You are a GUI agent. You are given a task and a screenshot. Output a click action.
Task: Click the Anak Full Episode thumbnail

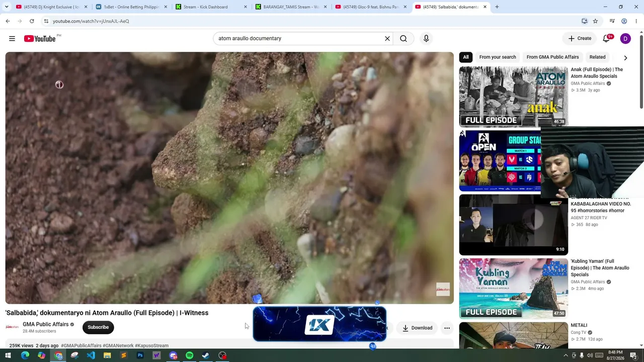(x=513, y=97)
